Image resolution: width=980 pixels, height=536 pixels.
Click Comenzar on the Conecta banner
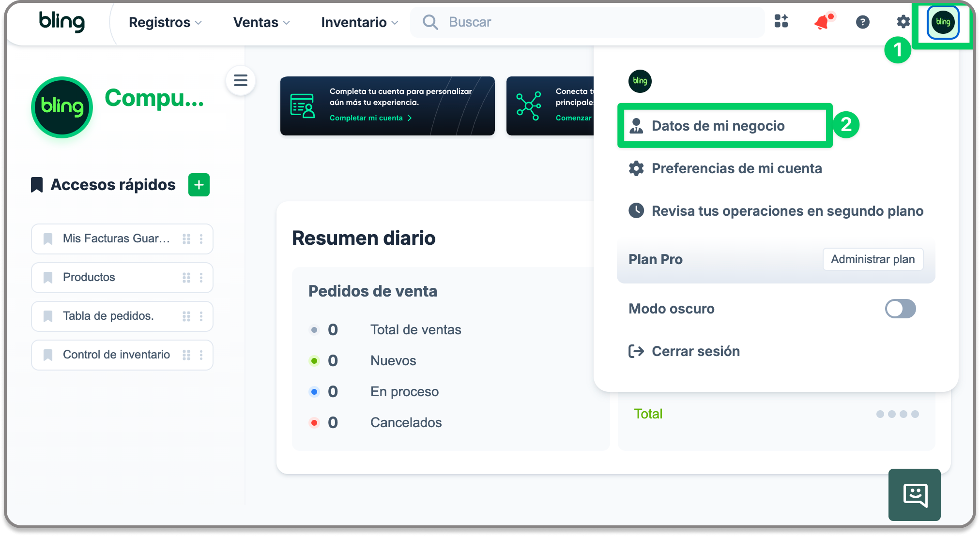coord(574,118)
